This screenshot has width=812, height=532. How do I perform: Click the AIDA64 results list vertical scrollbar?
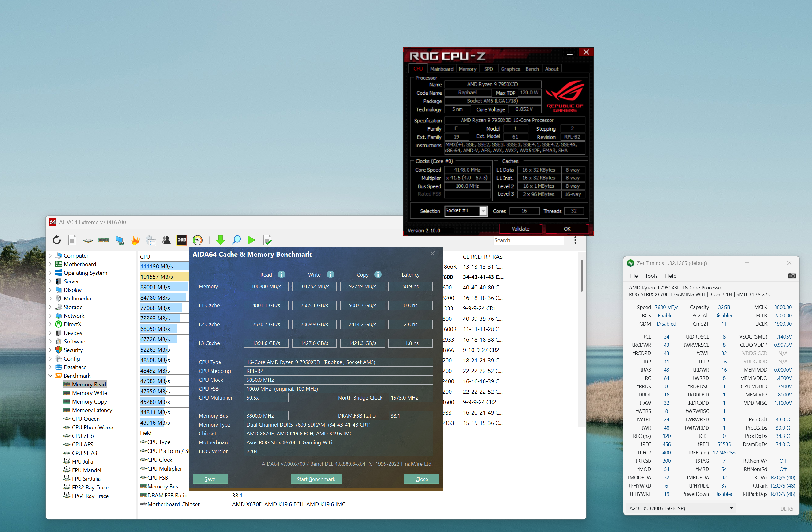point(581,275)
